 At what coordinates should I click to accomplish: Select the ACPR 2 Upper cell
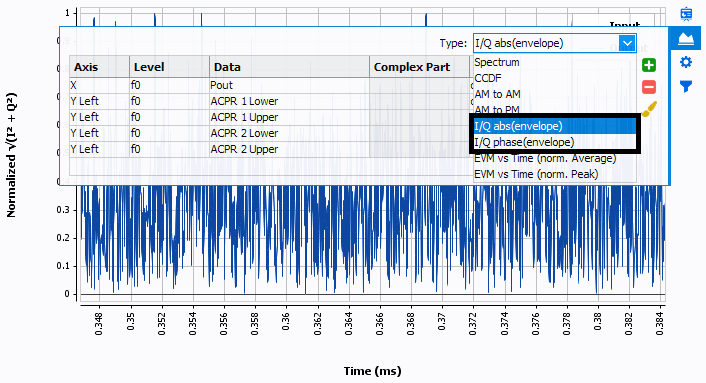(290, 149)
